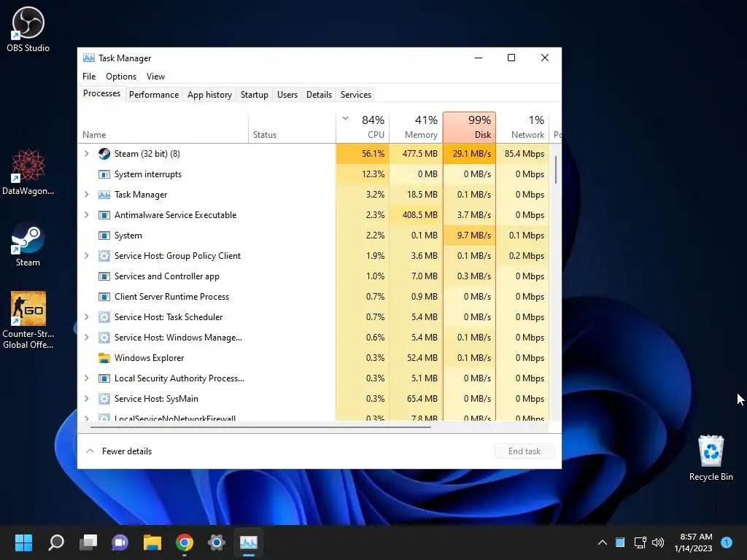This screenshot has height=560, width=747.
Task: Select the System process name
Action: click(128, 236)
